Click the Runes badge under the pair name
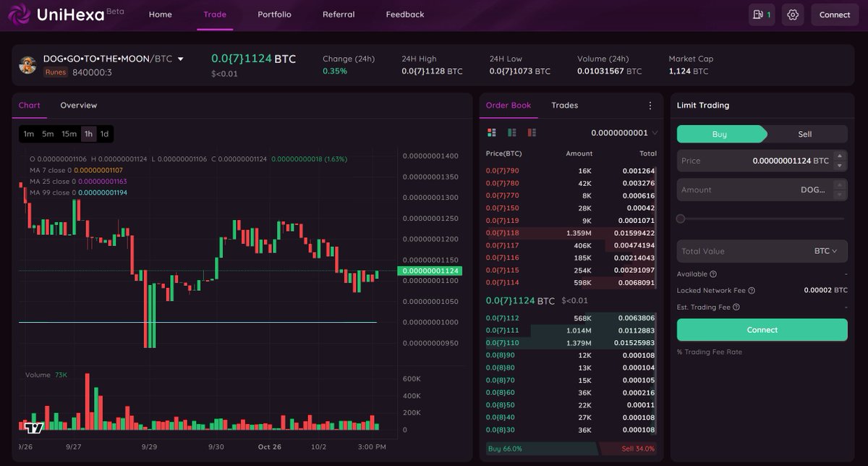868x466 pixels. (x=56, y=72)
